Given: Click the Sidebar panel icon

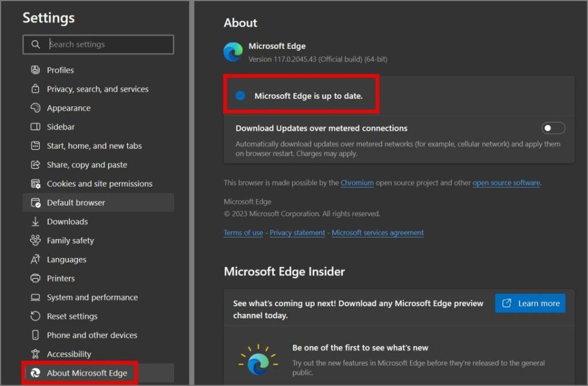Looking at the screenshot, I should pyautogui.click(x=35, y=127).
